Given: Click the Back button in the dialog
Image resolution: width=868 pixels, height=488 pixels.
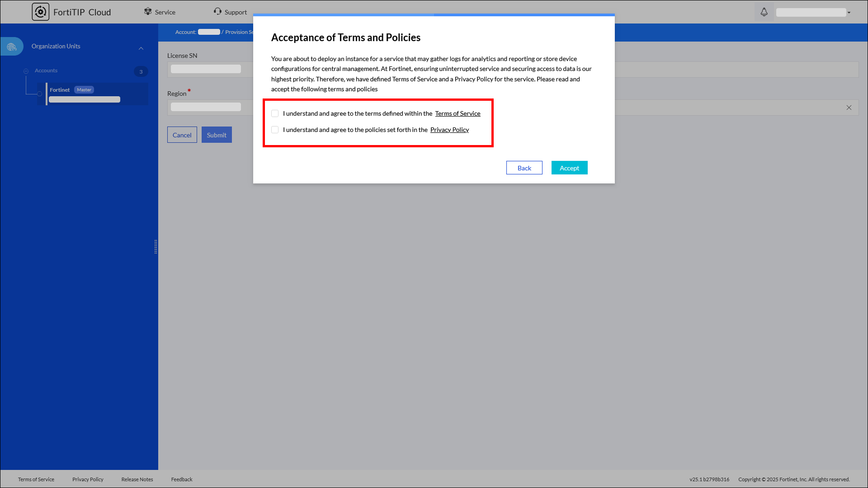Looking at the screenshot, I should tap(524, 168).
